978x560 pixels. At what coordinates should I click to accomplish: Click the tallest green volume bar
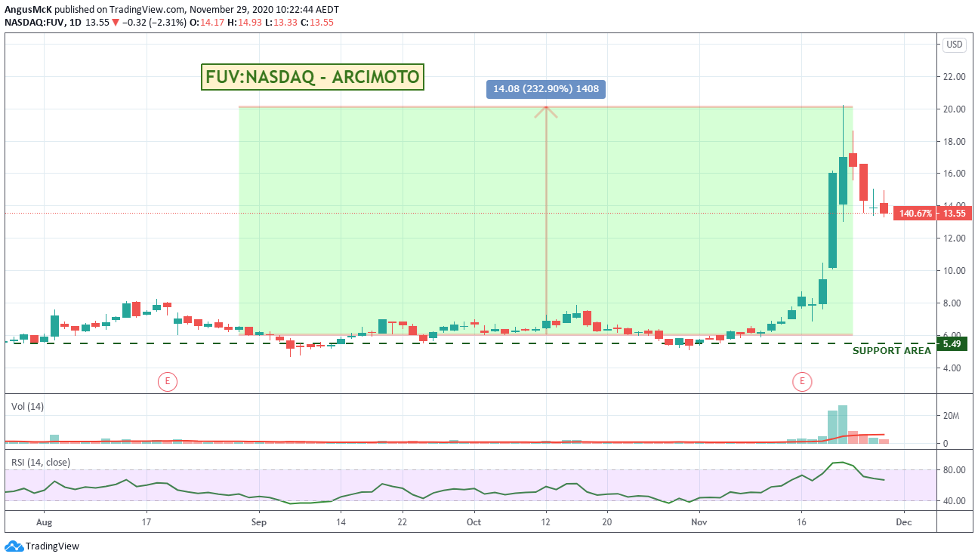(843, 424)
